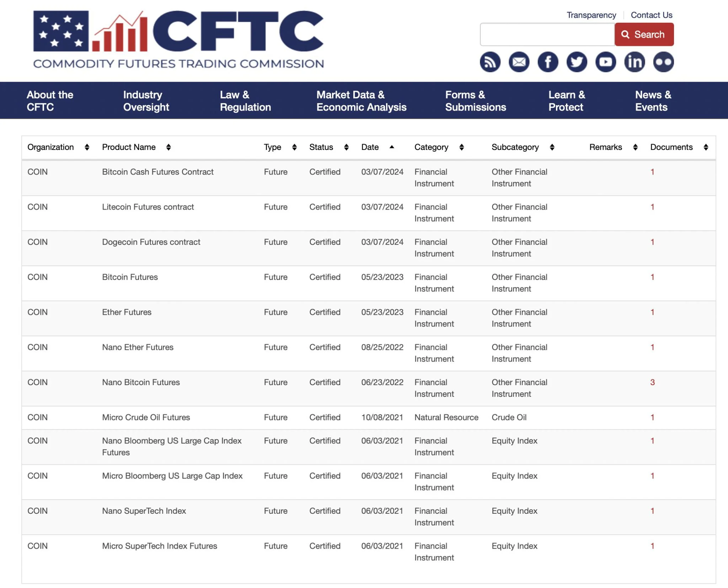The image size is (728, 588).
Task: Open About the CFTC menu
Action: click(50, 100)
